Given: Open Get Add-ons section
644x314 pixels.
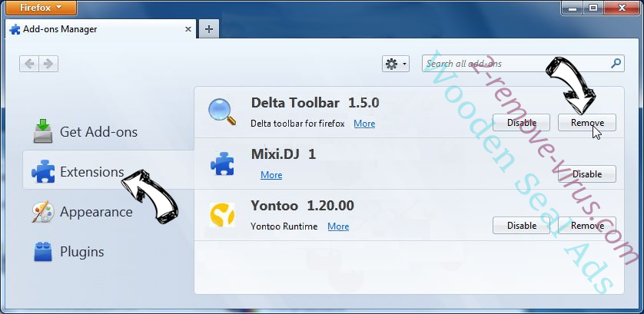Looking at the screenshot, I should click(98, 132).
